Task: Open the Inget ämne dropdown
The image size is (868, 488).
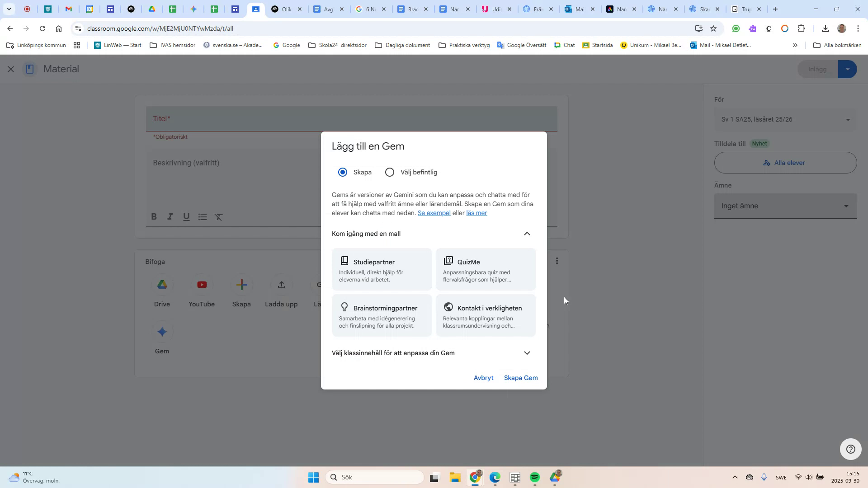Action: pyautogui.click(x=784, y=206)
